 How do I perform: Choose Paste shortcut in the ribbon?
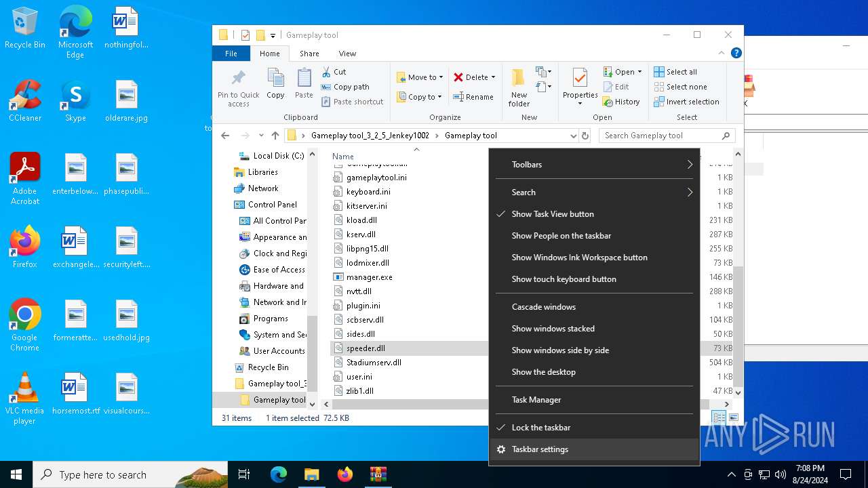coord(352,102)
